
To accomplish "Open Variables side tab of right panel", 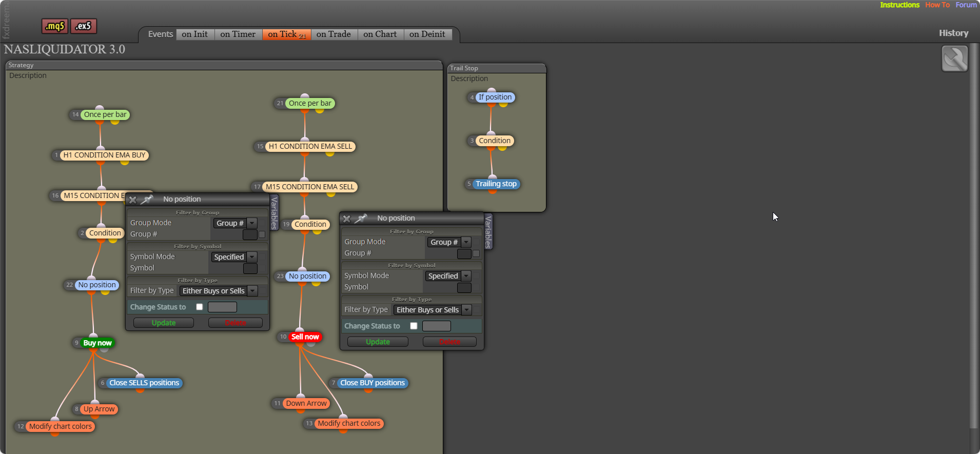I will coord(488,232).
